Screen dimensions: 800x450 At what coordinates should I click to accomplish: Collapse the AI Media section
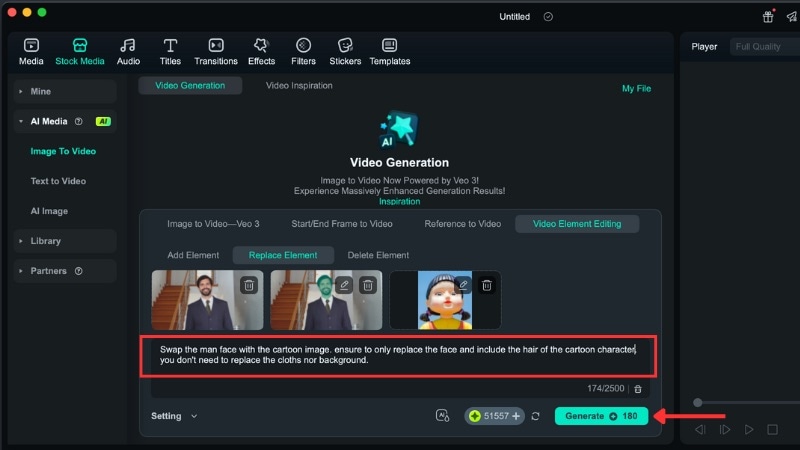(65, 121)
